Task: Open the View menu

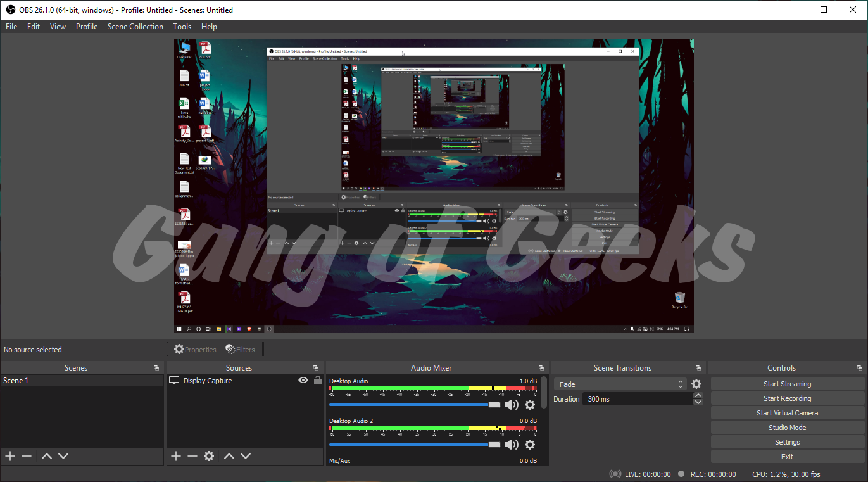Action: (x=58, y=27)
